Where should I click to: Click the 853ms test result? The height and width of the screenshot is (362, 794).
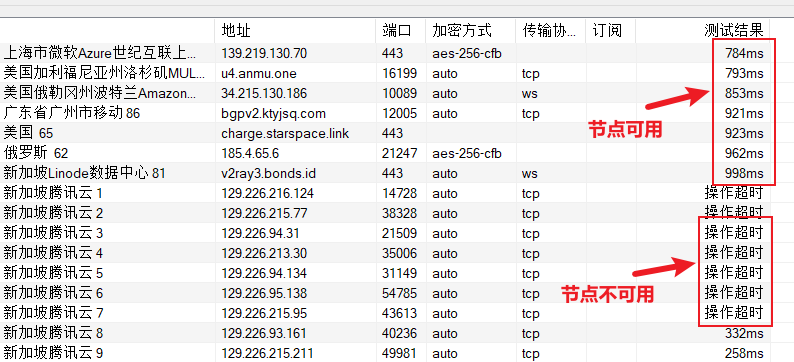744,94
